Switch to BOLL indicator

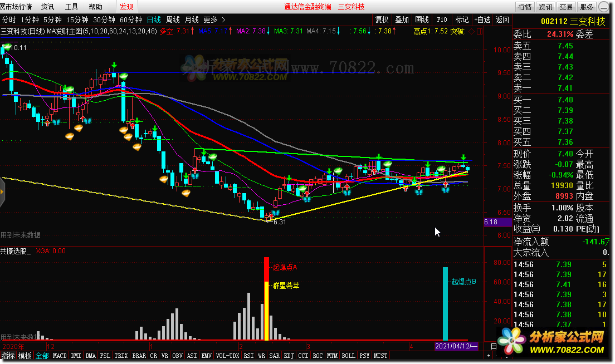pos(348,356)
